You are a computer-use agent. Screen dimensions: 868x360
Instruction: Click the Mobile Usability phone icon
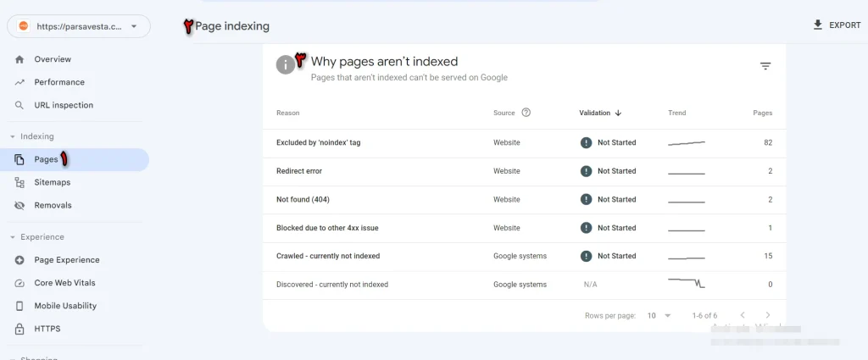(x=19, y=306)
